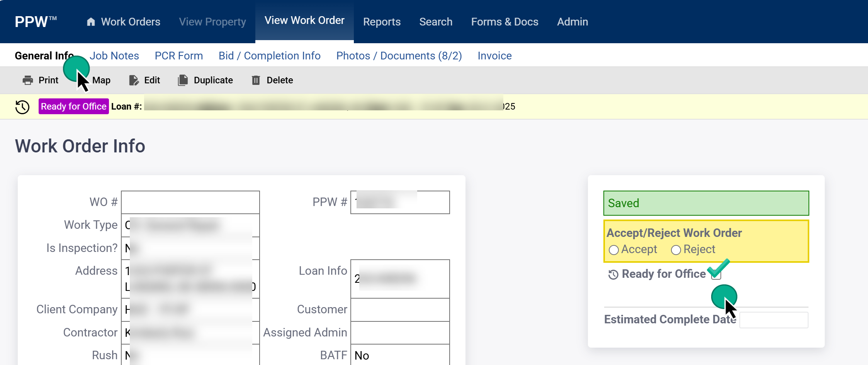
Task: Navigate to the Reports menu
Action: tap(382, 22)
